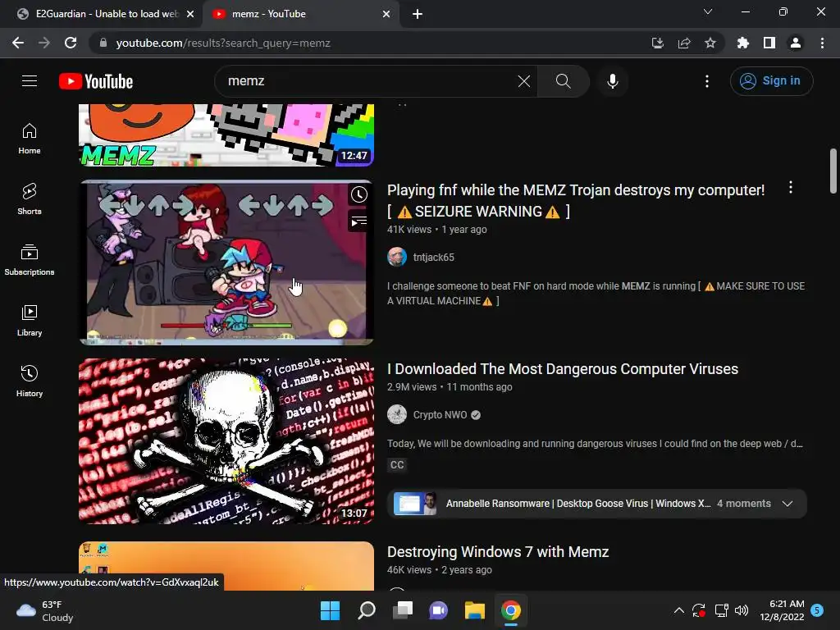Expand the 4 moments chevron
This screenshot has height=630, width=840.
coord(787,504)
